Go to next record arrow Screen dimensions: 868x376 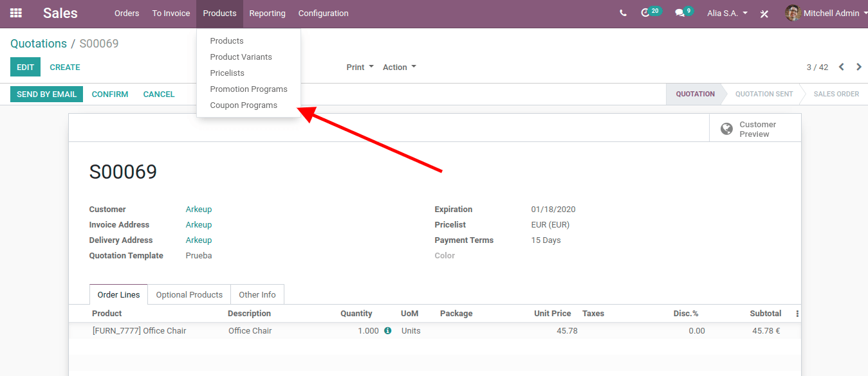tap(859, 67)
